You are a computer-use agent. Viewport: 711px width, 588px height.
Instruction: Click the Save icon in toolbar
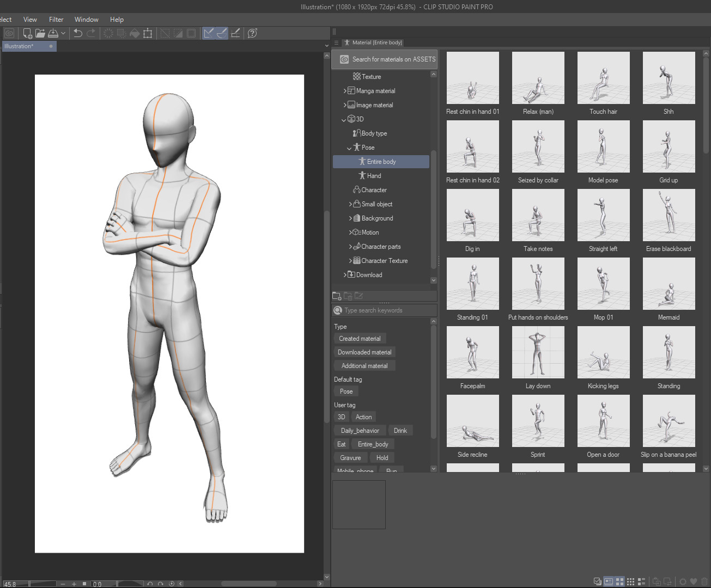53,33
